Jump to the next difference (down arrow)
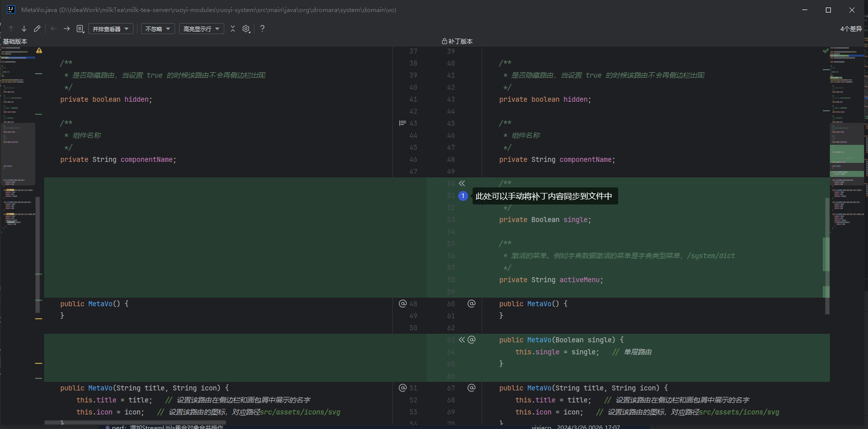This screenshot has height=429, width=868. click(24, 29)
